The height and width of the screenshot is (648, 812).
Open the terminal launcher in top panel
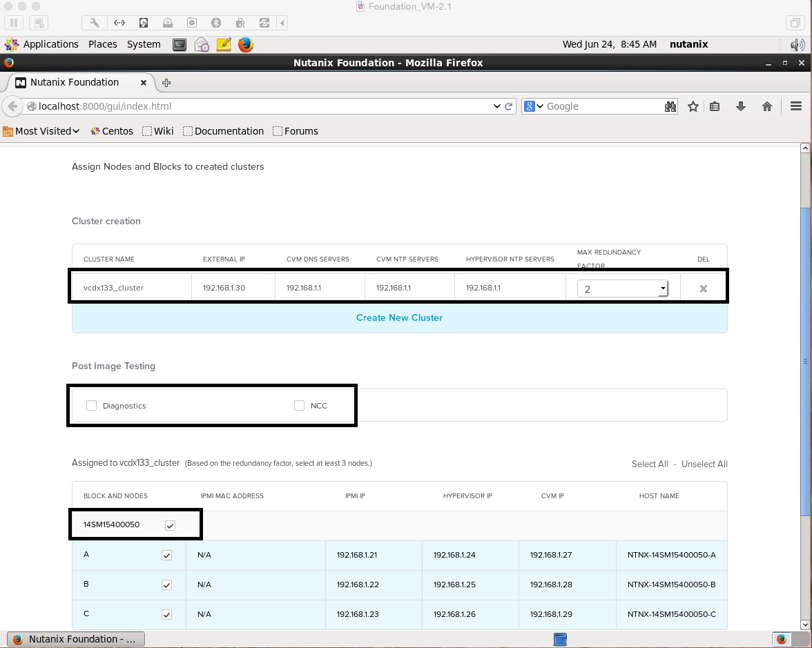click(179, 45)
